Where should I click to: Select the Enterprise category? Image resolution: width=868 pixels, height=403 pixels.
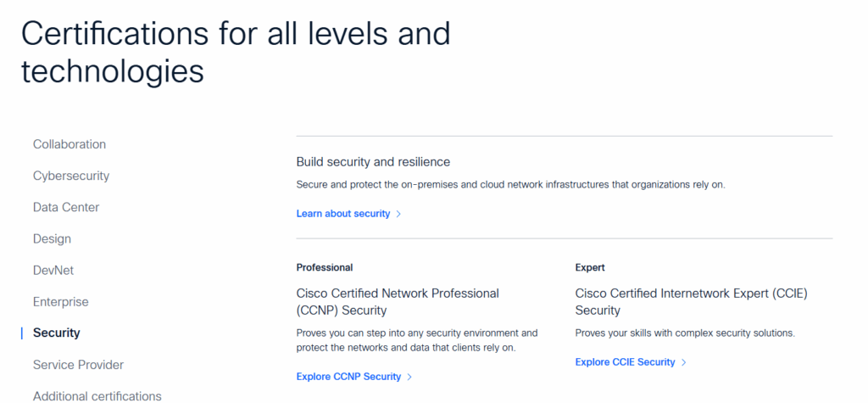coord(61,301)
